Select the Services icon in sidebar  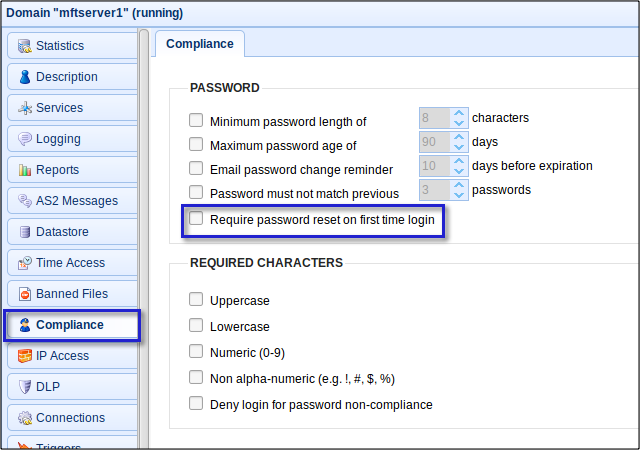(x=24, y=108)
